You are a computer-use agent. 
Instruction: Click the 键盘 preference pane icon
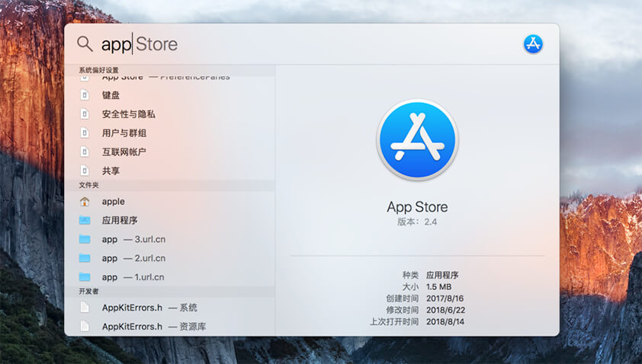point(85,95)
